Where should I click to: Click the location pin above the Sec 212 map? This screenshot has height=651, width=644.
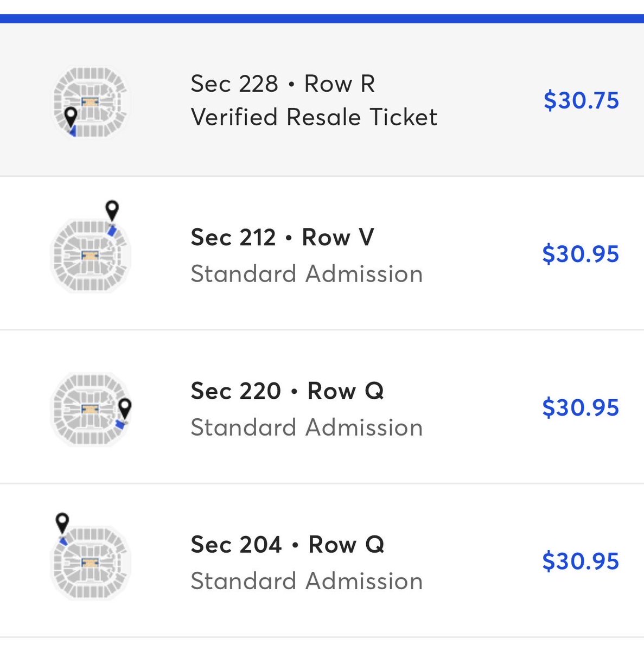pyautogui.click(x=112, y=210)
